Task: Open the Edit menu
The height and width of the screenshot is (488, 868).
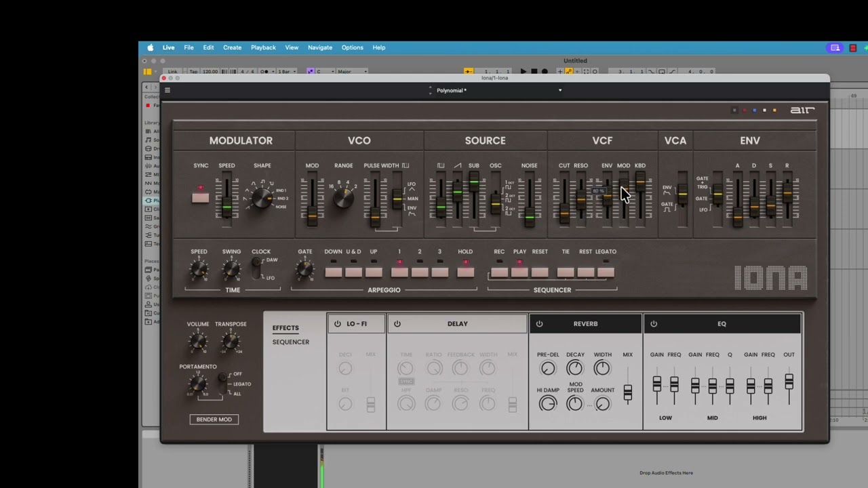Action: [208, 47]
